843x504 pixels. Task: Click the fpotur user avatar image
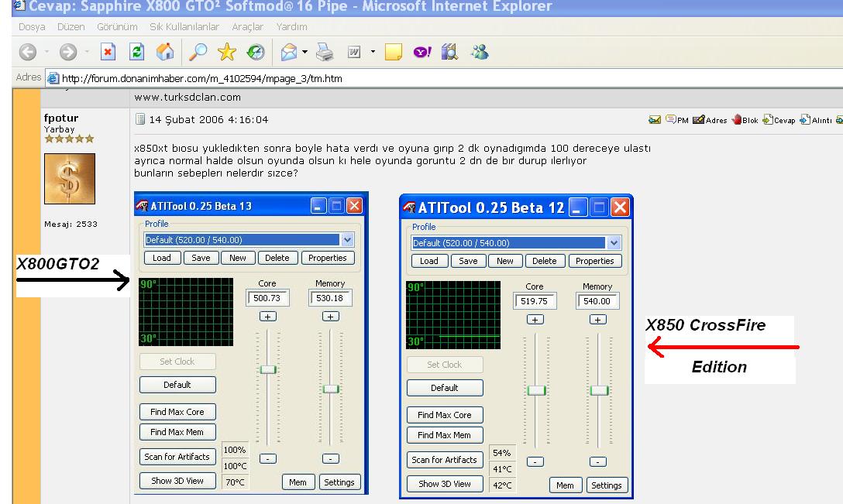70,179
